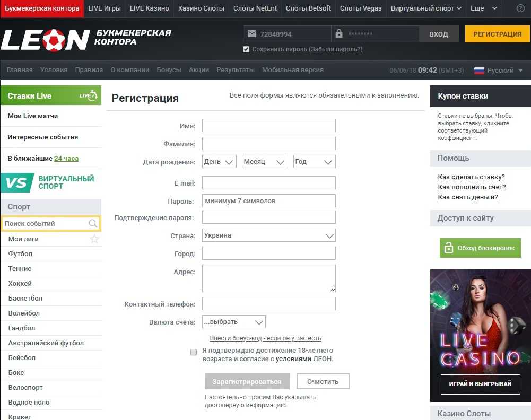Open the Месяц birth month dropdown
Image resolution: width=531 pixels, height=420 pixels.
265,162
